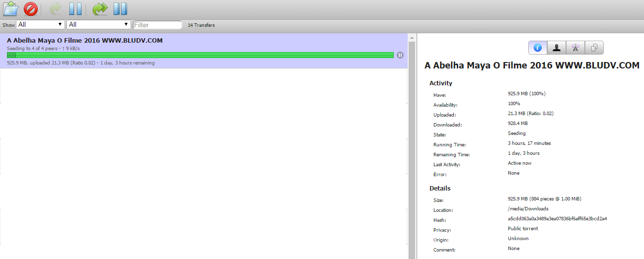Viewport: 644px width, 259px height.
Task: Click the 'Active now' last activity value
Action: 519,163
